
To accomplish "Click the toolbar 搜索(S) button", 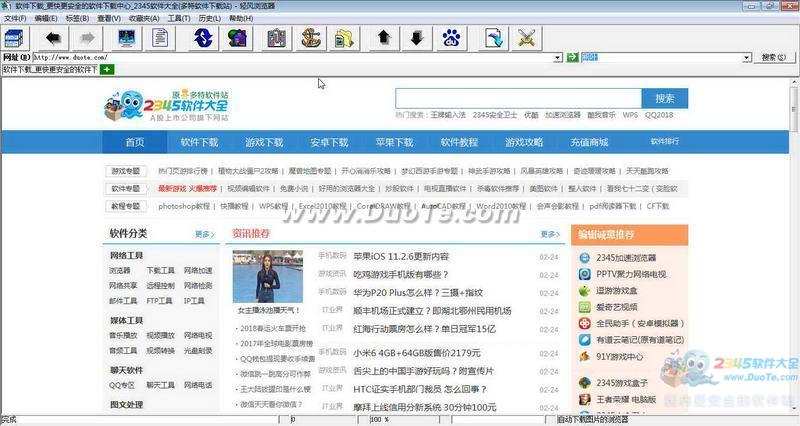I will [x=773, y=58].
